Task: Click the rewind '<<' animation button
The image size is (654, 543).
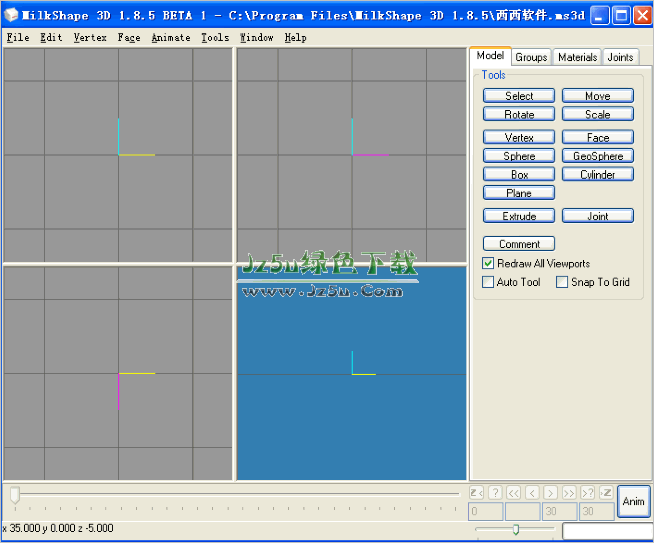Action: coord(513,493)
